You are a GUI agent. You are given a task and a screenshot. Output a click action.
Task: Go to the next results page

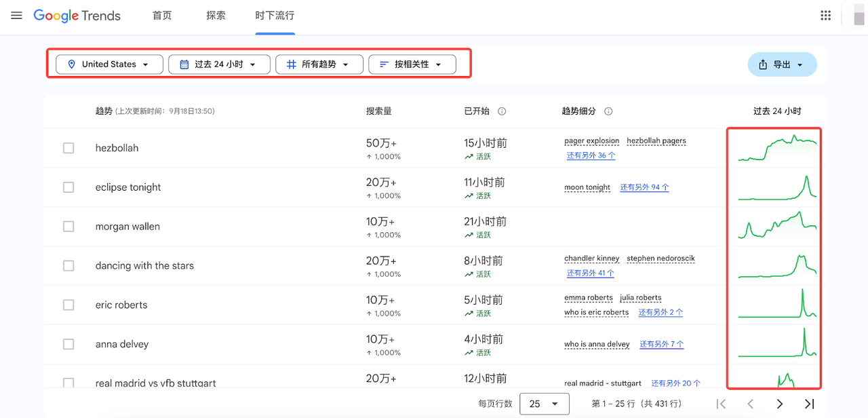[779, 403]
